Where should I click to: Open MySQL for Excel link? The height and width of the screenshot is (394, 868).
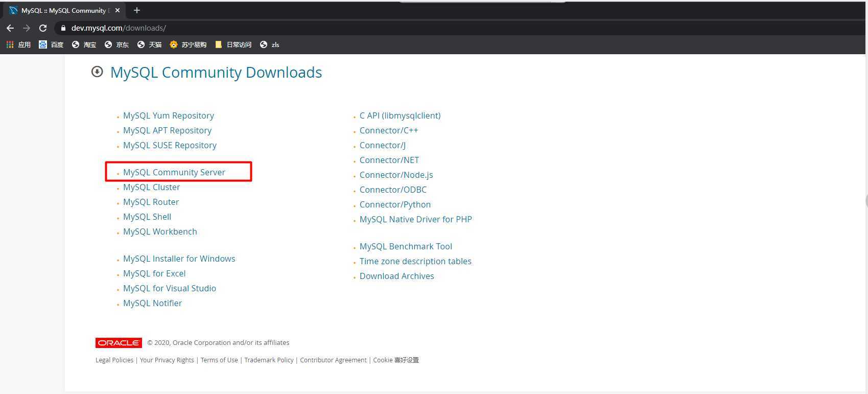pos(154,273)
